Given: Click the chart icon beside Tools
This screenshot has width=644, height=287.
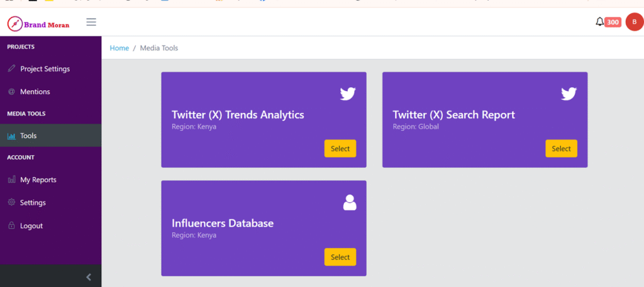Looking at the screenshot, I should pyautogui.click(x=11, y=136).
